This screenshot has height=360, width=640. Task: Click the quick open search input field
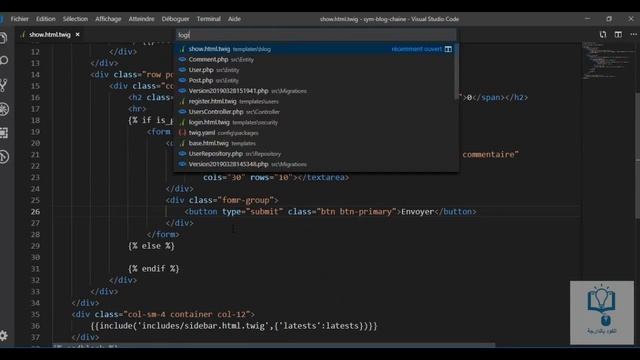click(316, 35)
